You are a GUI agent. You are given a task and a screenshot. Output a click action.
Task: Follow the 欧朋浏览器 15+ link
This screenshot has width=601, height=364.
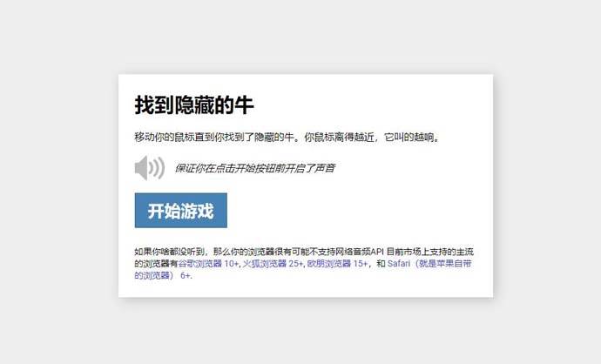(x=338, y=264)
